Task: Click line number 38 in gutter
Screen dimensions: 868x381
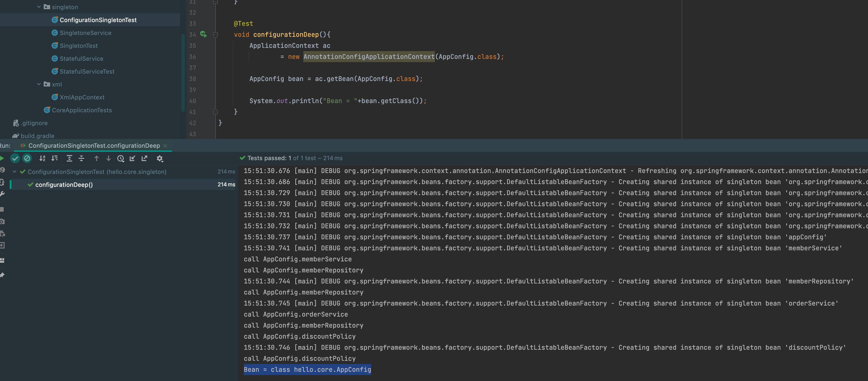Action: [193, 79]
